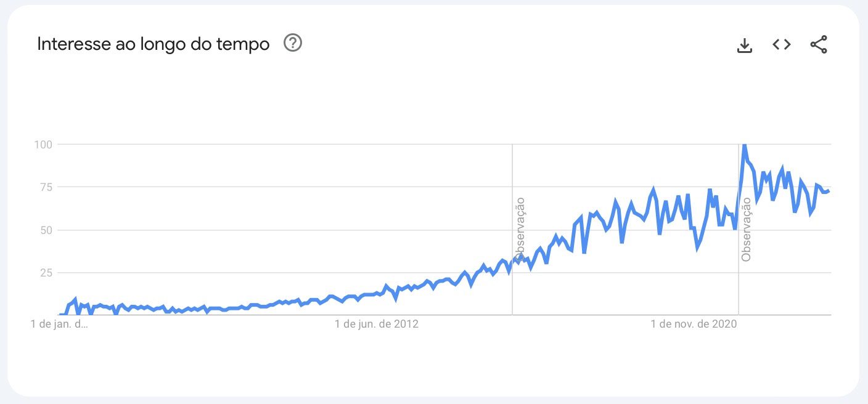Click the '1 de jun. de 2012' date label

(376, 325)
